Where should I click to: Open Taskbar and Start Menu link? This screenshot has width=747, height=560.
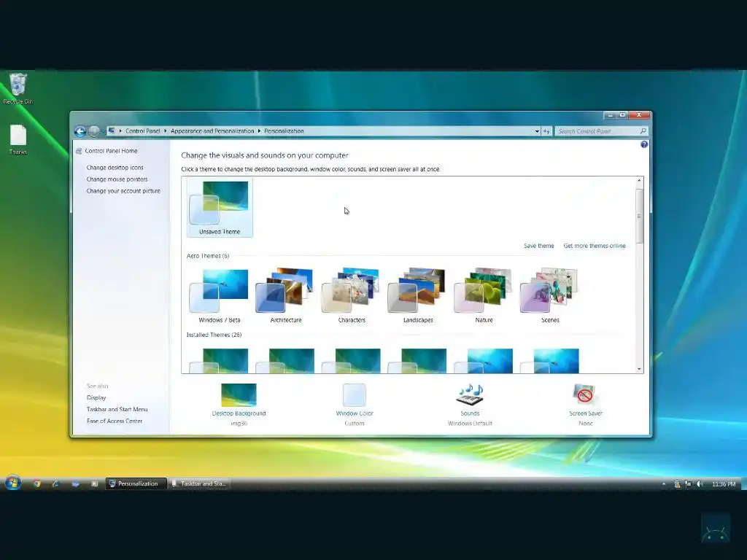coord(117,410)
